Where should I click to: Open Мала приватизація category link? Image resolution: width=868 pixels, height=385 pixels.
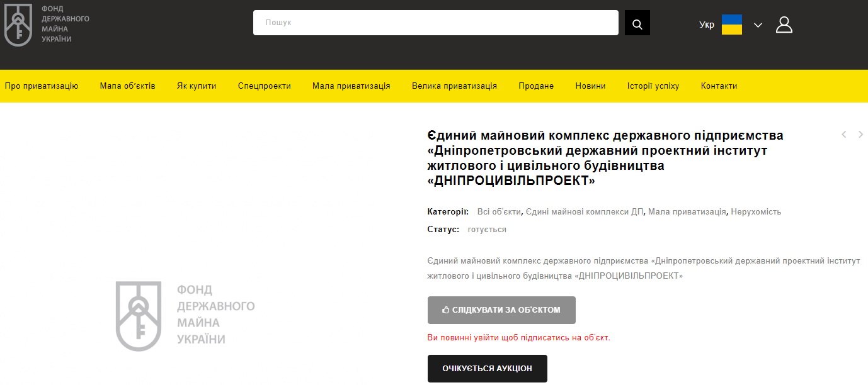687,212
